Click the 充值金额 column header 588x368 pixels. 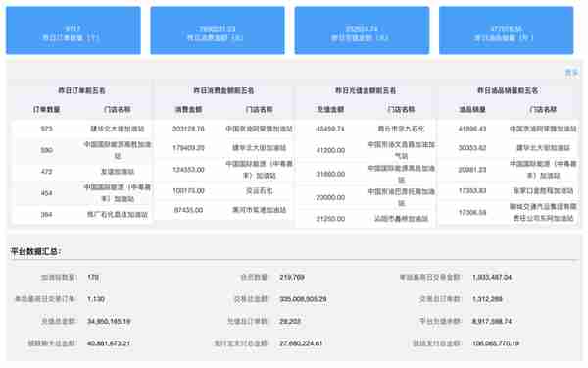330,109
